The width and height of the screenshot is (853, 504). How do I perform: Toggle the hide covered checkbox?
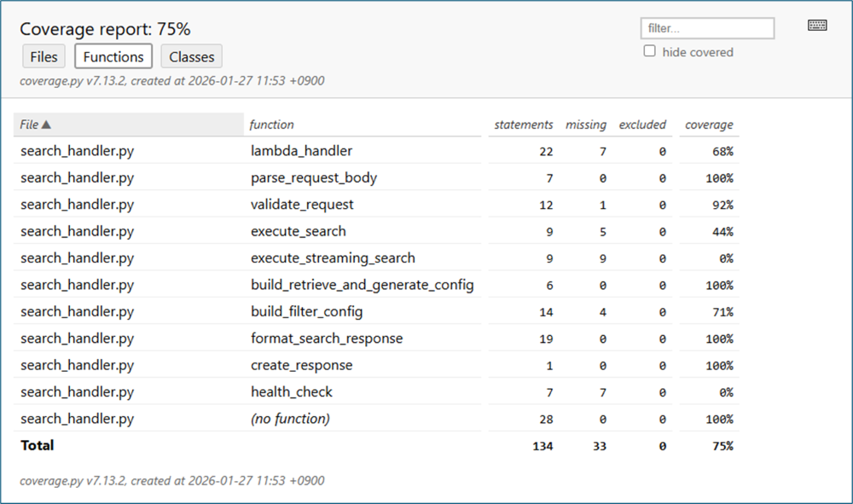click(650, 51)
